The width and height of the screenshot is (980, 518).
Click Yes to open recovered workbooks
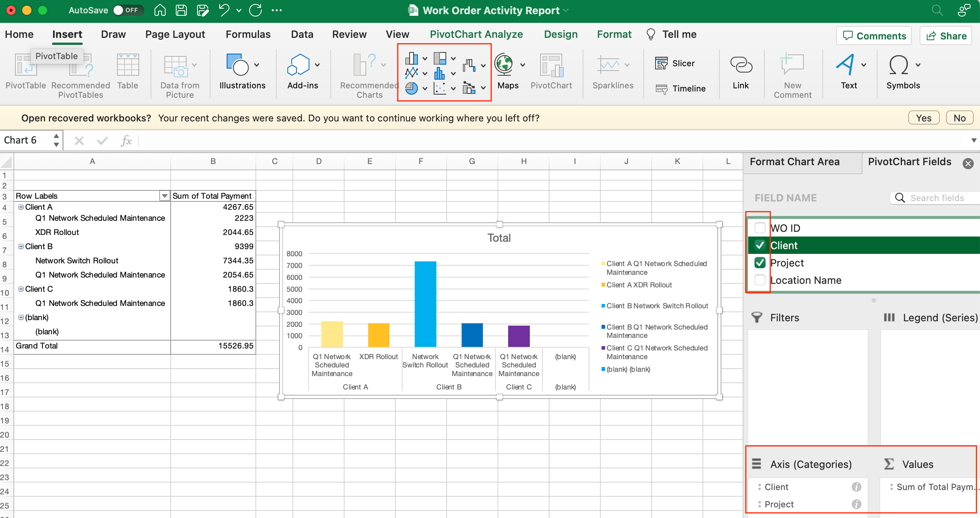[923, 118]
